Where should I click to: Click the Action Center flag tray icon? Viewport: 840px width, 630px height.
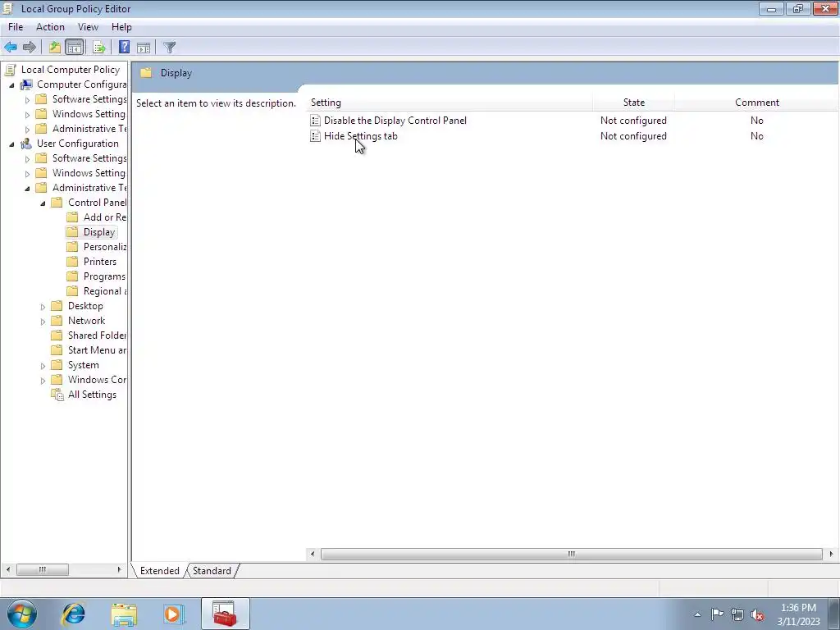[x=717, y=614]
